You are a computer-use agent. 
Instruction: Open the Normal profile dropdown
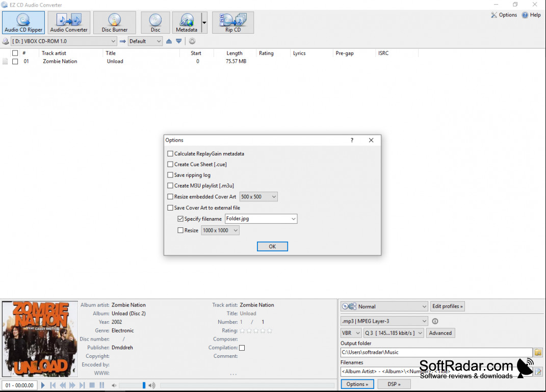tap(384, 306)
